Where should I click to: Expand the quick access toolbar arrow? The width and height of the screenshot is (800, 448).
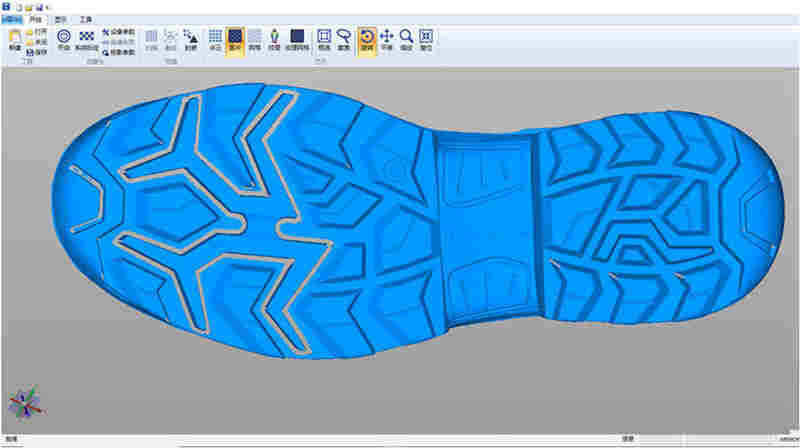coord(48,6)
